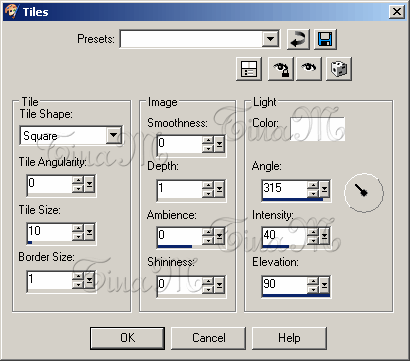Image resolution: width=410 pixels, height=361 pixels.
Task: Click the randomize parameters dice icon
Action: tap(339, 69)
